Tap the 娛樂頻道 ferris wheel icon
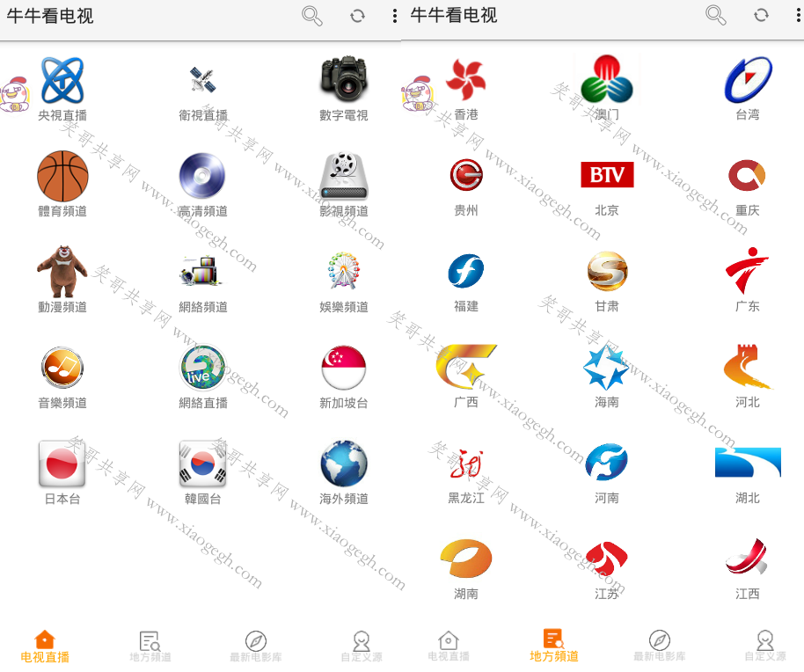 coord(344,270)
